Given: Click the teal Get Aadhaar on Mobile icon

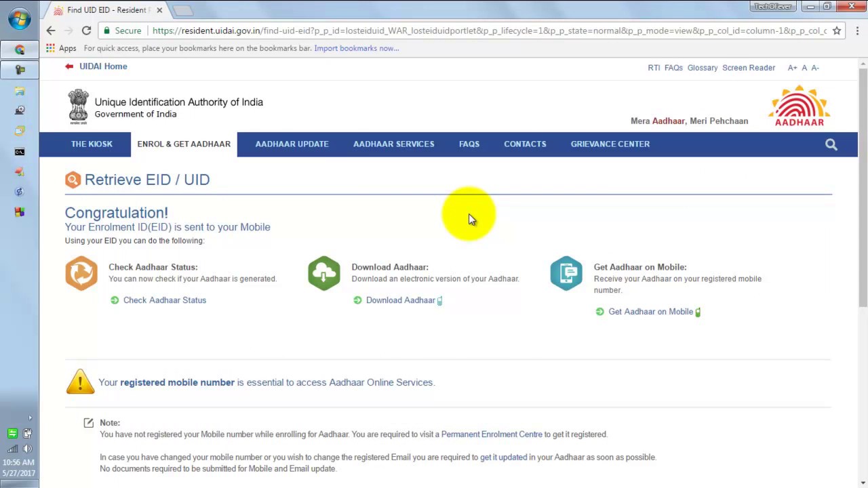Looking at the screenshot, I should pyautogui.click(x=566, y=273).
